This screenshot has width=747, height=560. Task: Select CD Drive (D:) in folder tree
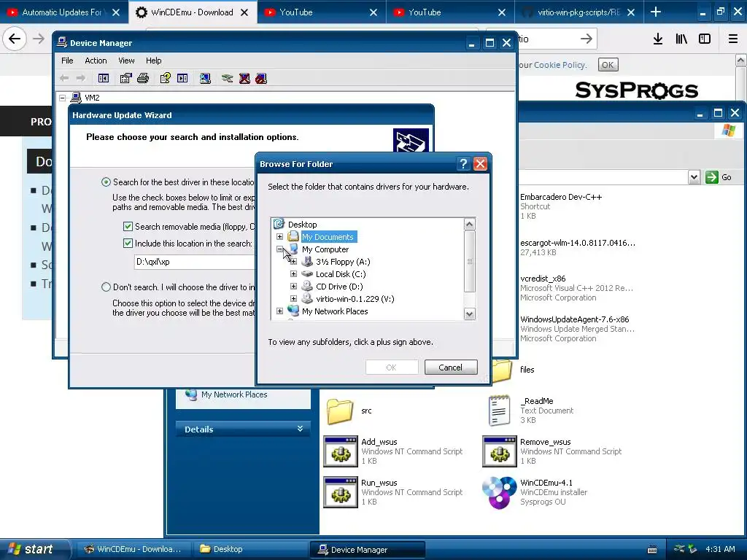(x=339, y=287)
